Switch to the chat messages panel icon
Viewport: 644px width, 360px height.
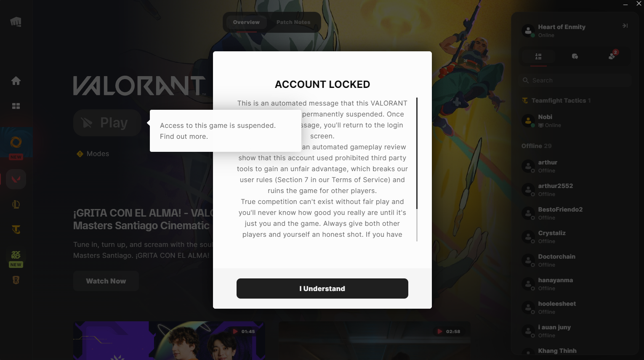(575, 56)
